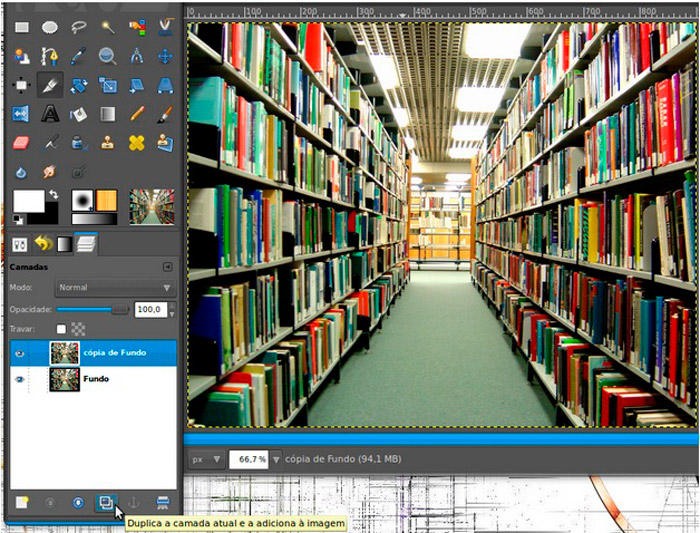Swap foreground and background colors arrow
Viewport: 700px width, 533px height.
pyautogui.click(x=54, y=195)
